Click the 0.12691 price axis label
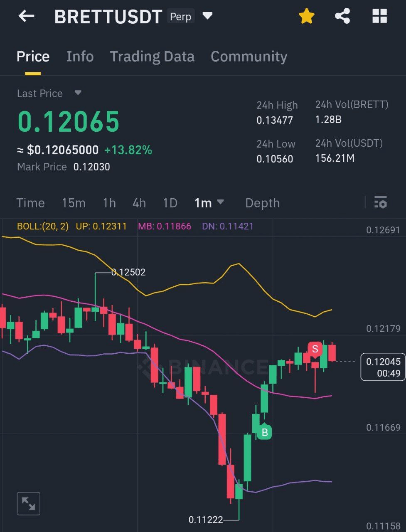 tap(383, 230)
